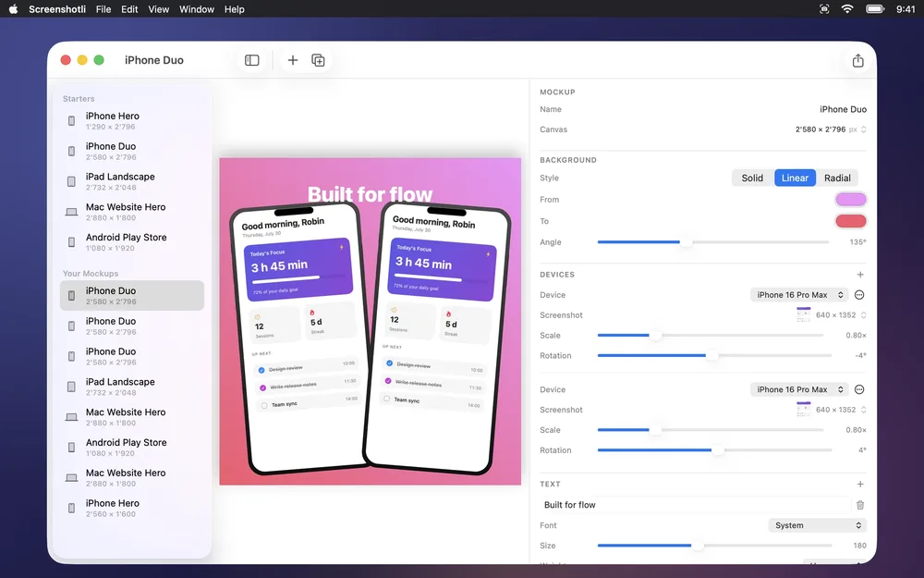
Task: Add a device with the Devices plus
Action: coord(860,275)
